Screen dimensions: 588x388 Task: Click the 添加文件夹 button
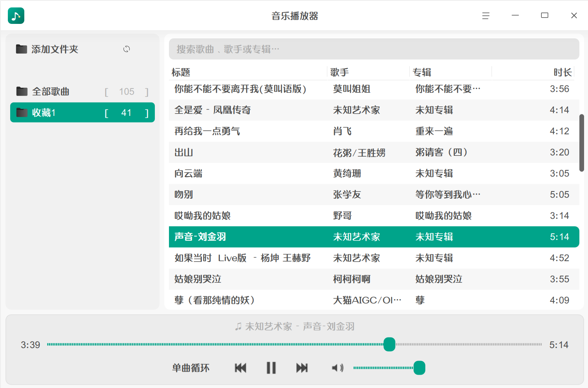click(47, 49)
